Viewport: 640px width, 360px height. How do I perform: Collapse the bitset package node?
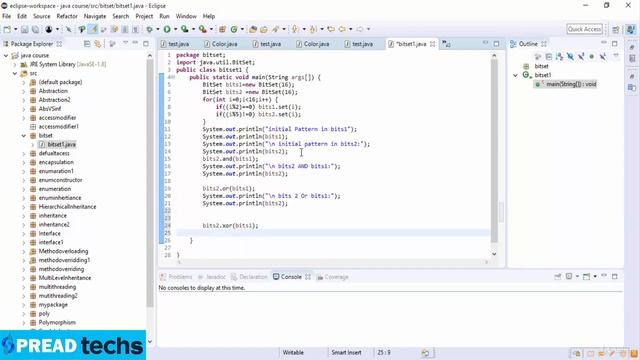pyautogui.click(x=24, y=136)
